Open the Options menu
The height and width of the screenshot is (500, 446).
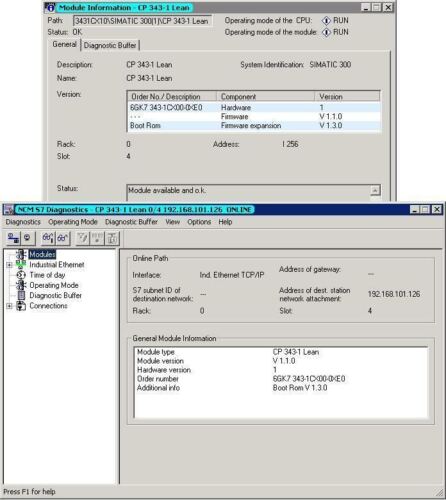tap(199, 222)
